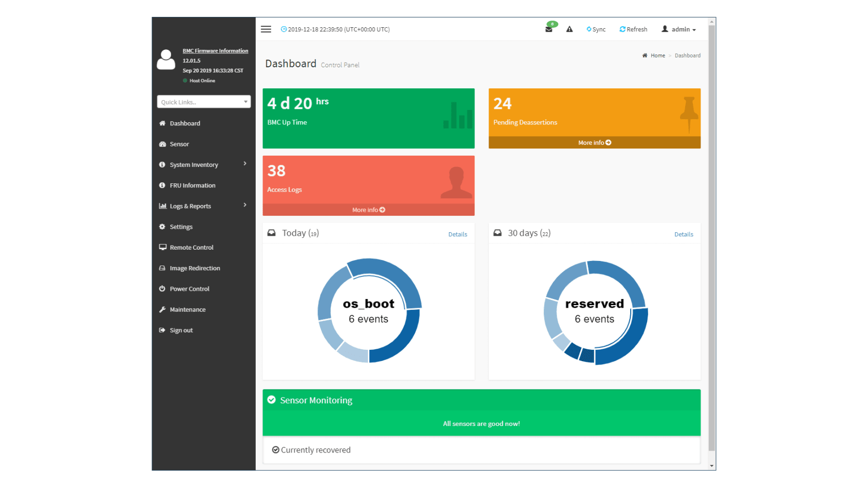Go to Settings in sidebar

(x=181, y=227)
